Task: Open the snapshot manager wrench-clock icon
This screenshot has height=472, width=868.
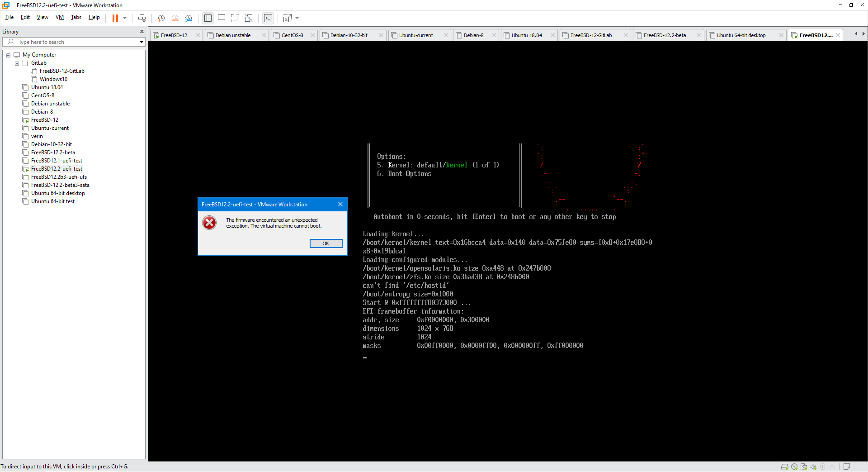Action: tap(189, 18)
